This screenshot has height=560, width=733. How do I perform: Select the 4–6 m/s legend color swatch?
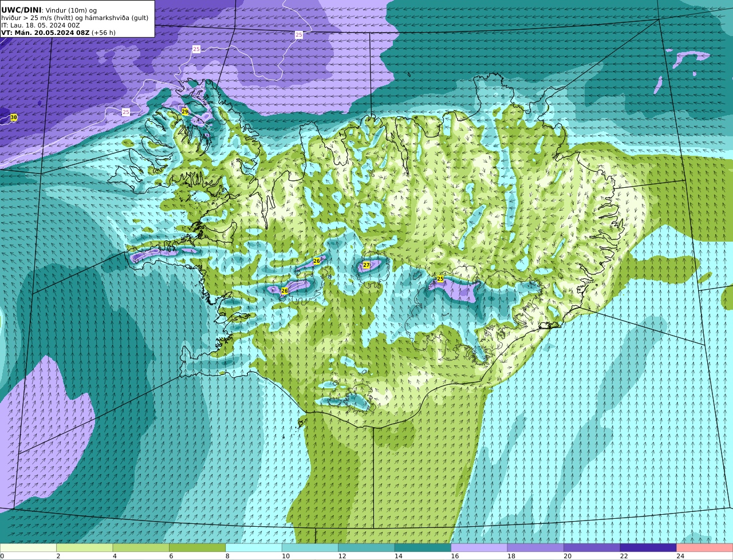[x=141, y=547]
